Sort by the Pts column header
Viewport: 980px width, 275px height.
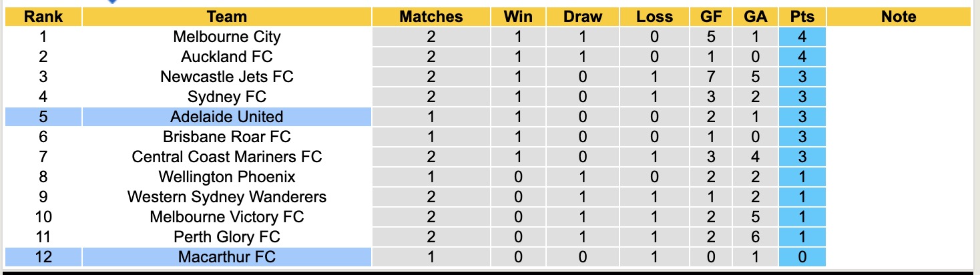tap(802, 17)
